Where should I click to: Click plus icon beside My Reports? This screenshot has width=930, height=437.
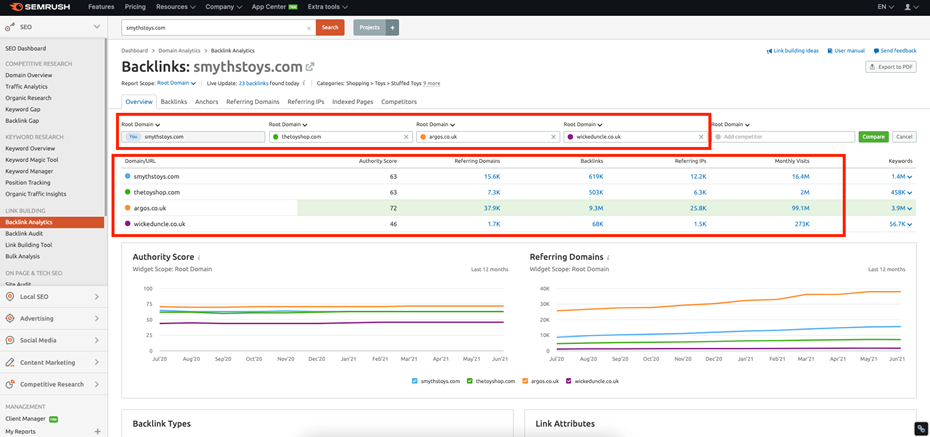[x=97, y=431]
